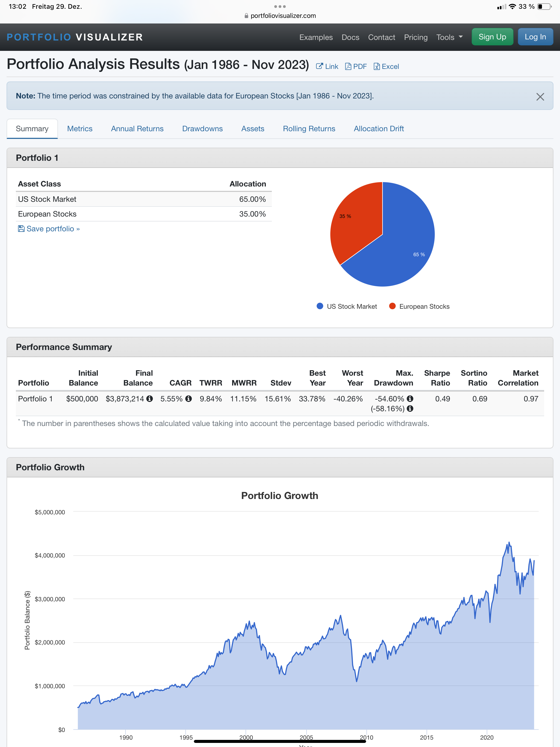Download results via the Excel icon link
Viewport: 560px width, 747px height.
pyautogui.click(x=386, y=66)
